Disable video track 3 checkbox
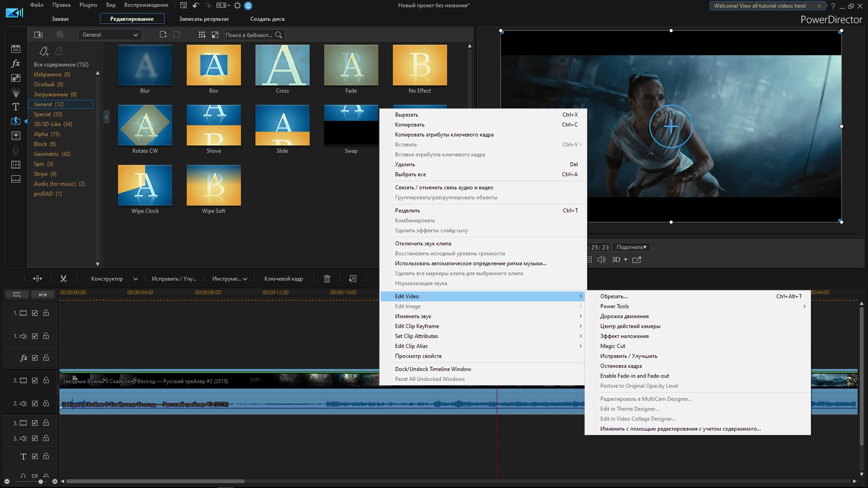The height and width of the screenshot is (488, 868). [35, 423]
